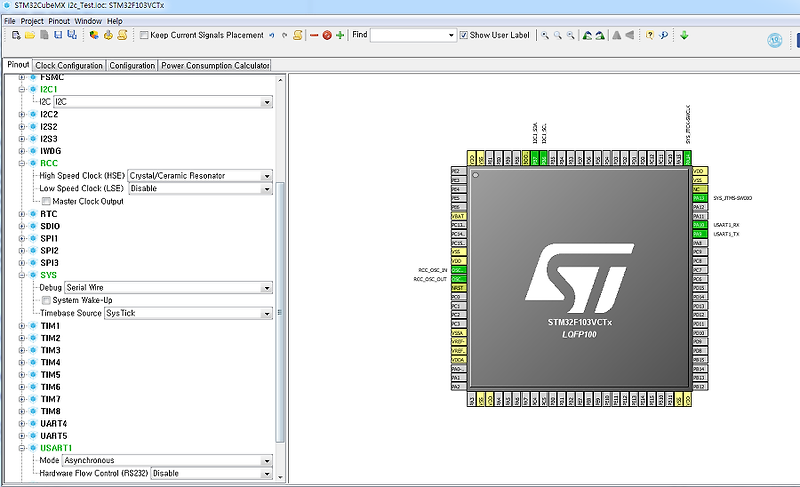Open Low Speed Clock (LSE) dropdown
Screen dimensions: 800x487
pos(200,188)
